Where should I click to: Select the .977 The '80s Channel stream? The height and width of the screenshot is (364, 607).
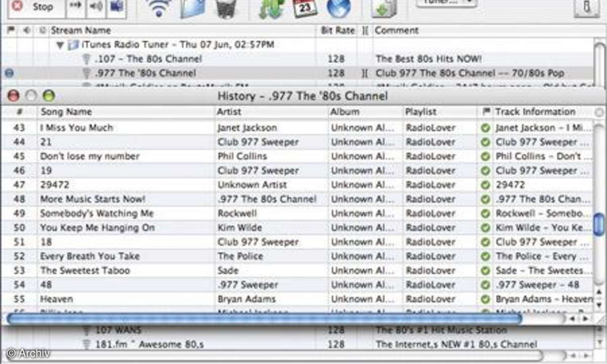(x=303, y=73)
